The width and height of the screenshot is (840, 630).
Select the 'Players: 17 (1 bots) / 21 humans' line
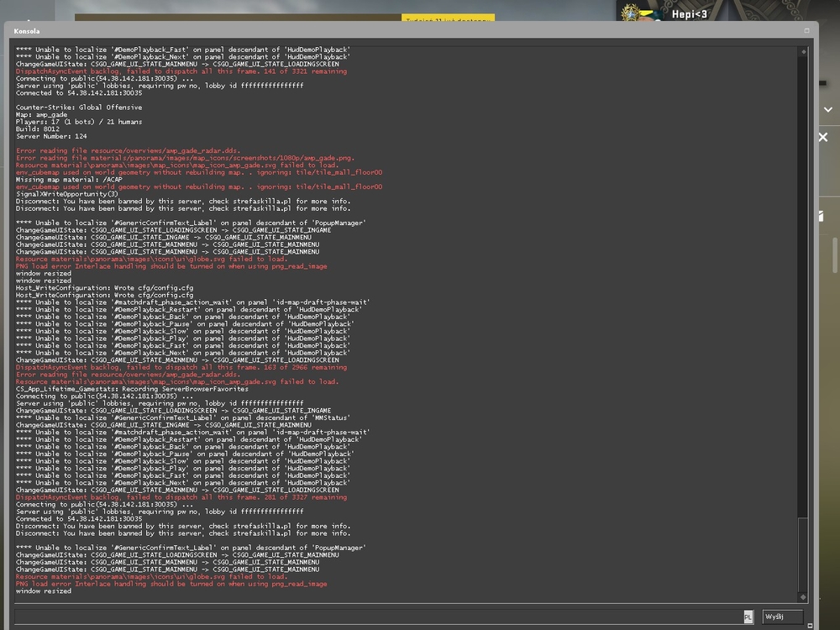[x=79, y=122]
